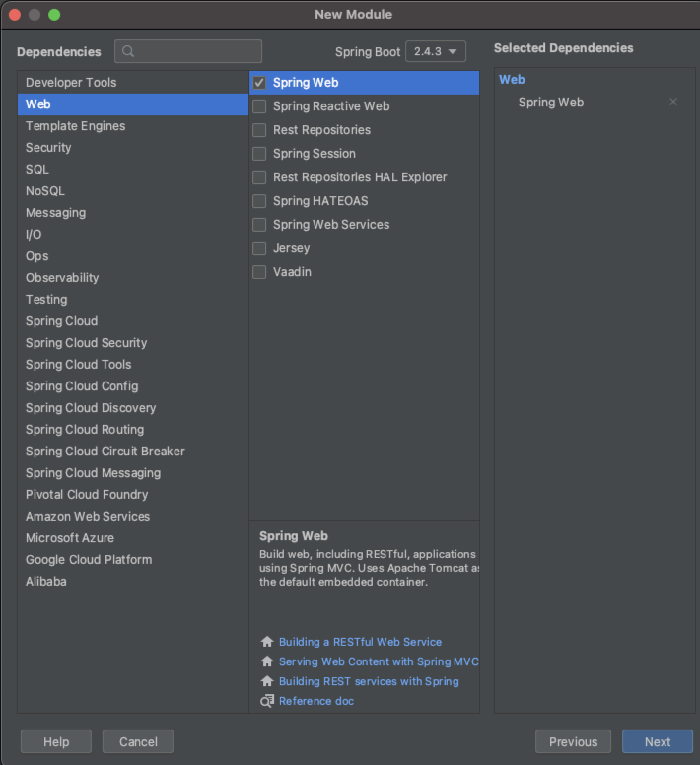700x765 pixels.
Task: Check the Rest Repositories HAL Explorer checkbox
Action: (x=259, y=177)
